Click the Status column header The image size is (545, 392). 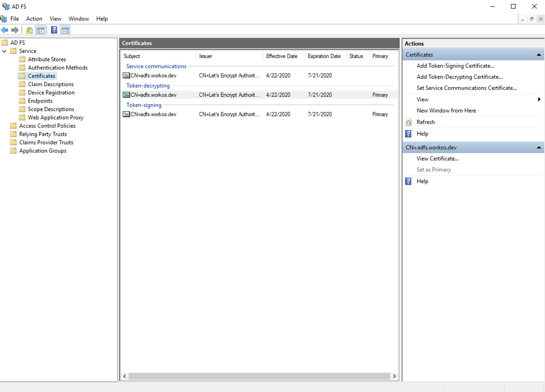point(358,56)
